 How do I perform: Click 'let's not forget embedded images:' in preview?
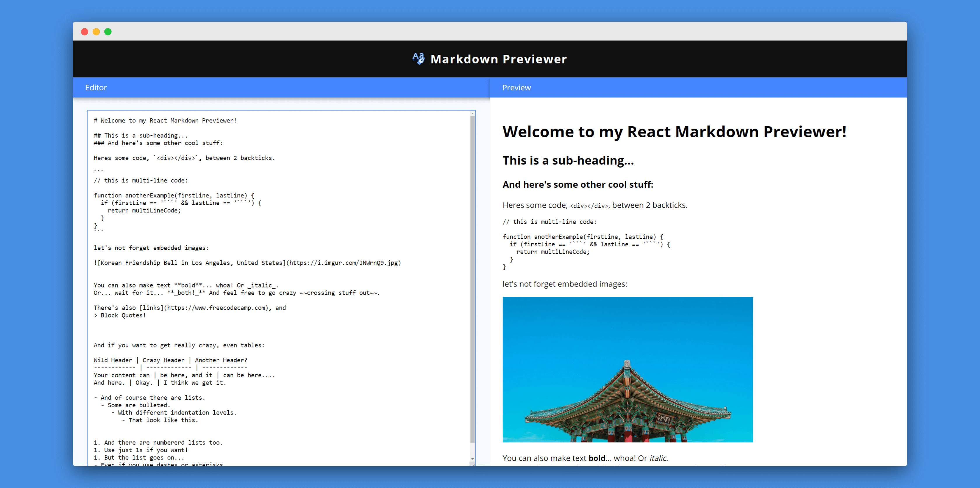[x=565, y=284]
